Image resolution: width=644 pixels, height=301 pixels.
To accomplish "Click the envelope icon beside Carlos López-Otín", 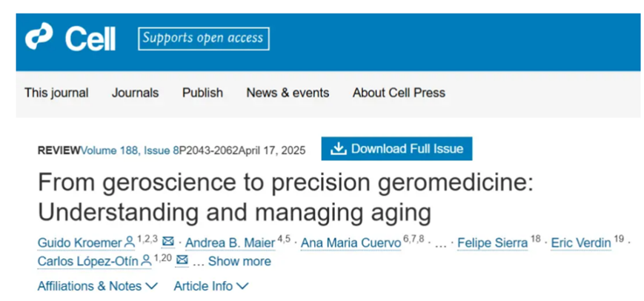I will (182, 261).
